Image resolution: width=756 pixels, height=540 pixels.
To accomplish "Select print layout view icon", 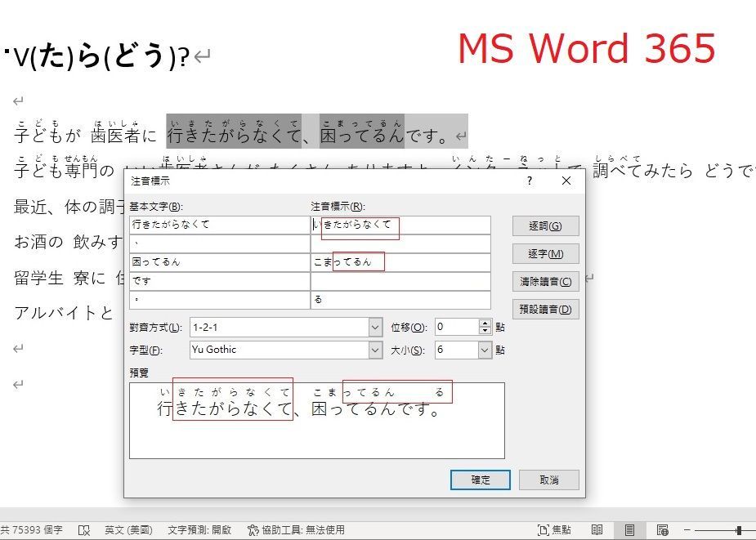I will [629, 530].
